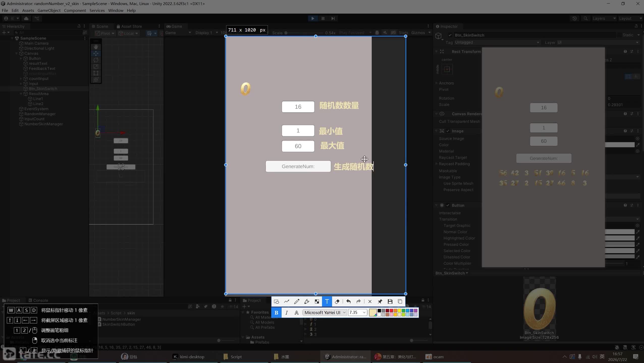Open the Local dropdown in Scene view
This screenshot has height=363, width=644.
pos(129,33)
